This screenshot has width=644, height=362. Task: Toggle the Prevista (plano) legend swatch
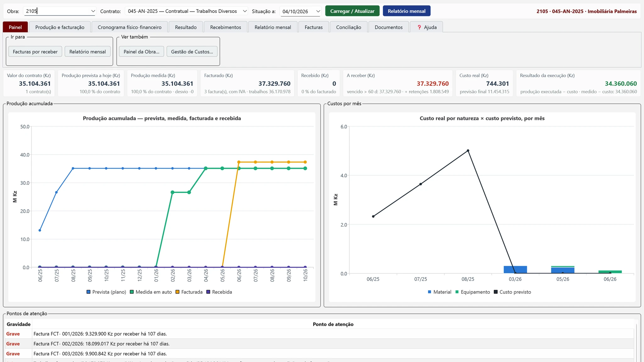(x=89, y=292)
